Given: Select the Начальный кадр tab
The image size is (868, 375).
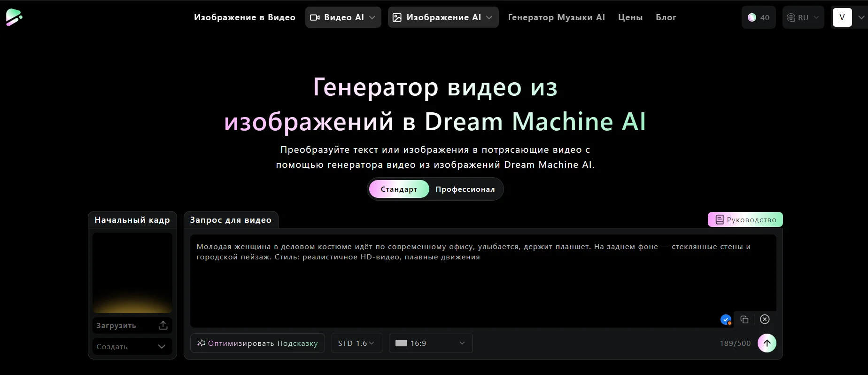Looking at the screenshot, I should point(132,220).
